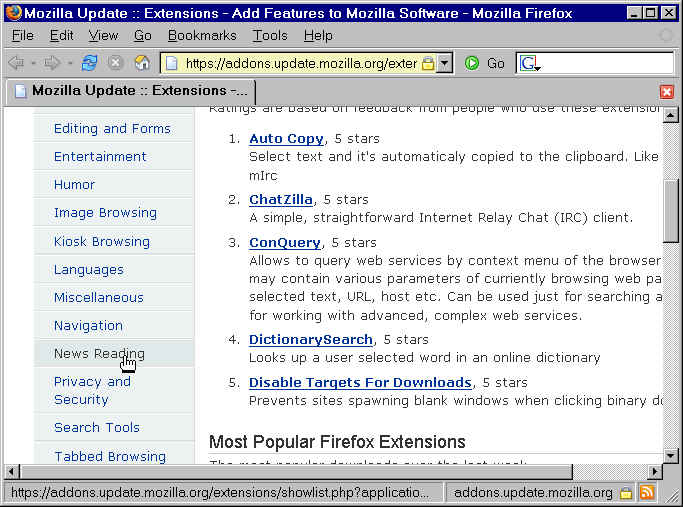This screenshot has width=683, height=507.
Task: Click the page icon in the URL bar
Action: click(172, 64)
